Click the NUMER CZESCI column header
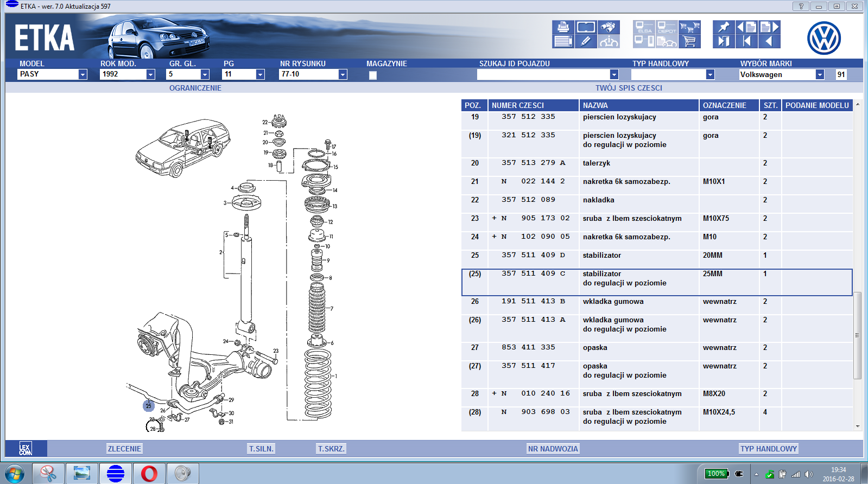 (533, 105)
